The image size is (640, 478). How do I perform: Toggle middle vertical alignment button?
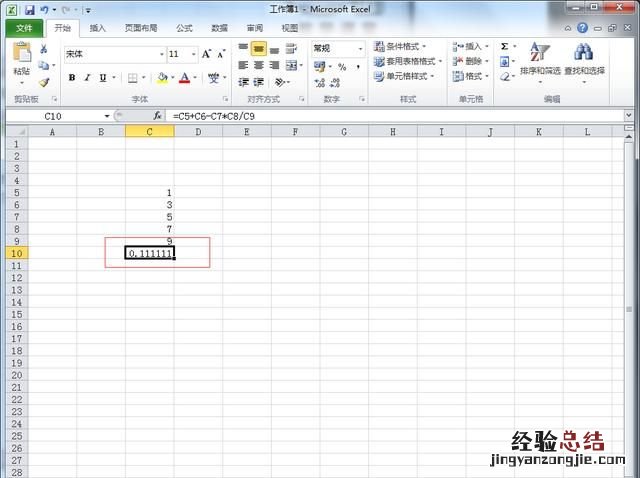point(259,48)
